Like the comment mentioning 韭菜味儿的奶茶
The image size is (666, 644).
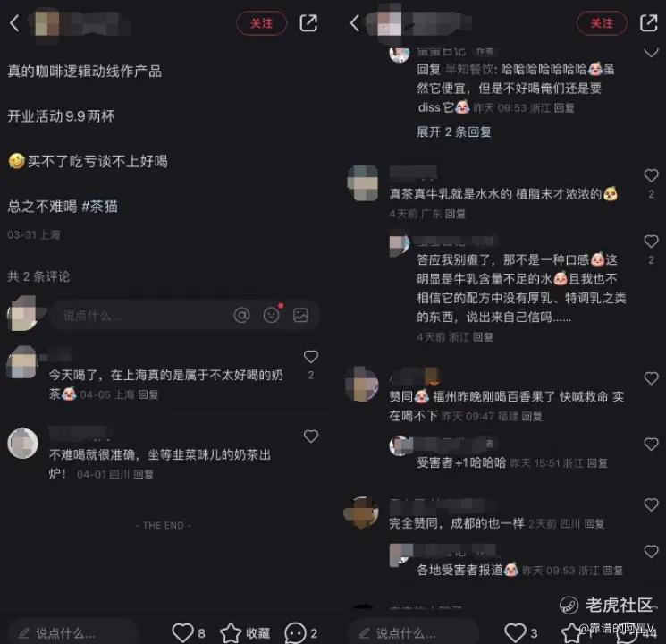point(311,436)
